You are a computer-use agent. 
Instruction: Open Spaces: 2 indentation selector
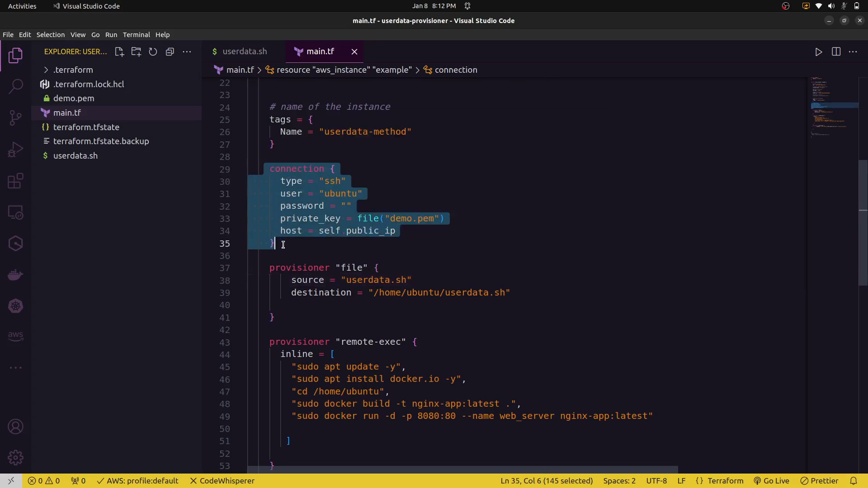coord(619,481)
